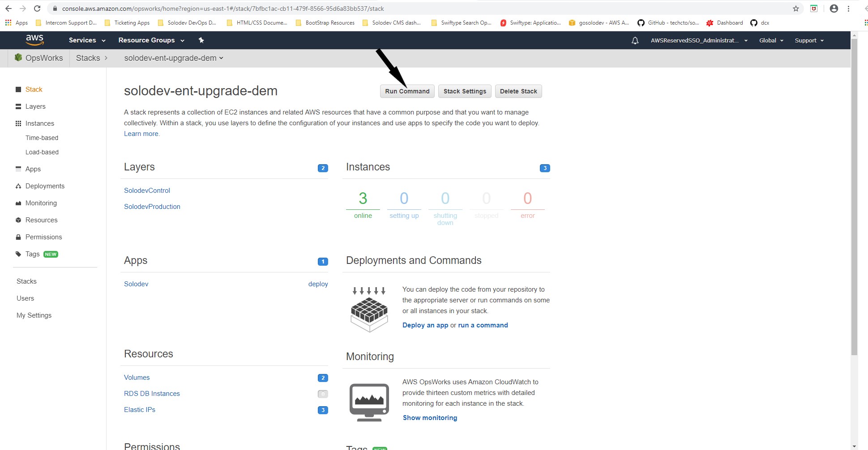
Task: Click the Stack Settings button
Action: pos(465,91)
